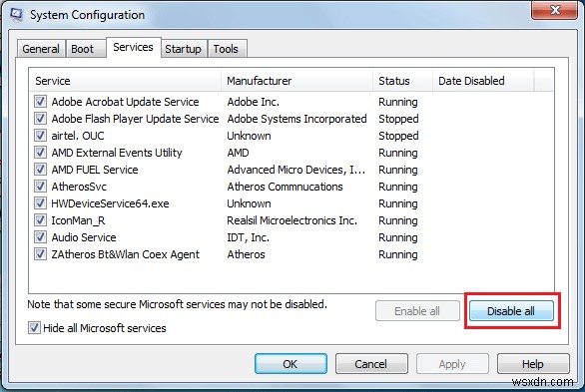The image size is (585, 392).
Task: Select the HWDeviceService64.exe name
Action: (x=110, y=203)
